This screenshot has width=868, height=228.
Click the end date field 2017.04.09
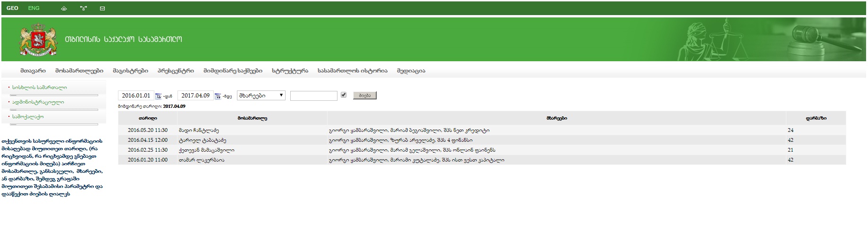pos(195,96)
